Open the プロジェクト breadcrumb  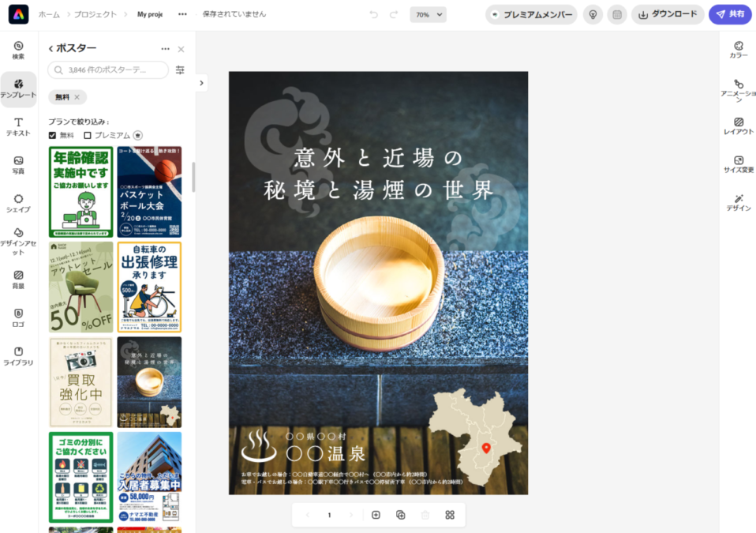tap(96, 14)
